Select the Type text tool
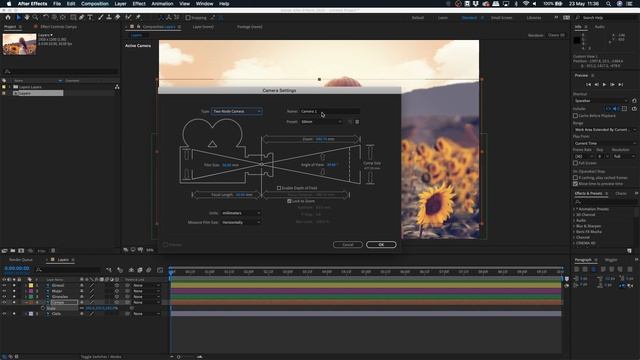 pyautogui.click(x=90, y=18)
